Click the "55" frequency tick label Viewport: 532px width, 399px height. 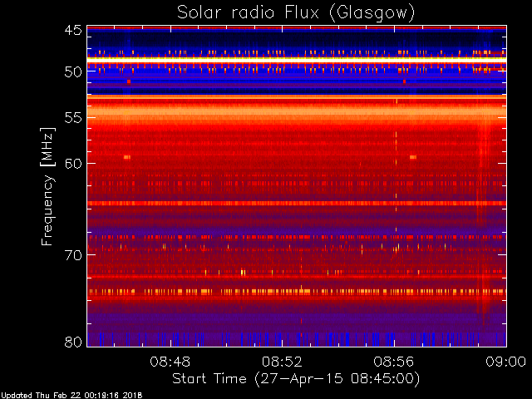(x=73, y=118)
